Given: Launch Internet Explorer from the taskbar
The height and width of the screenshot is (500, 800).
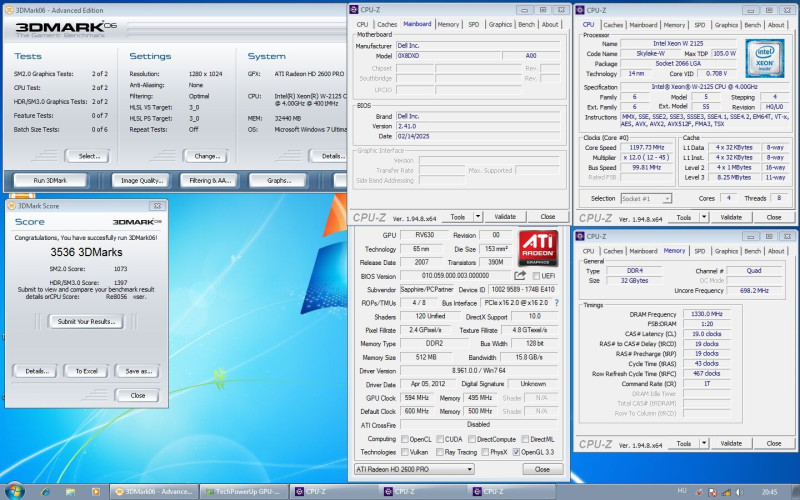Looking at the screenshot, I should (44, 491).
